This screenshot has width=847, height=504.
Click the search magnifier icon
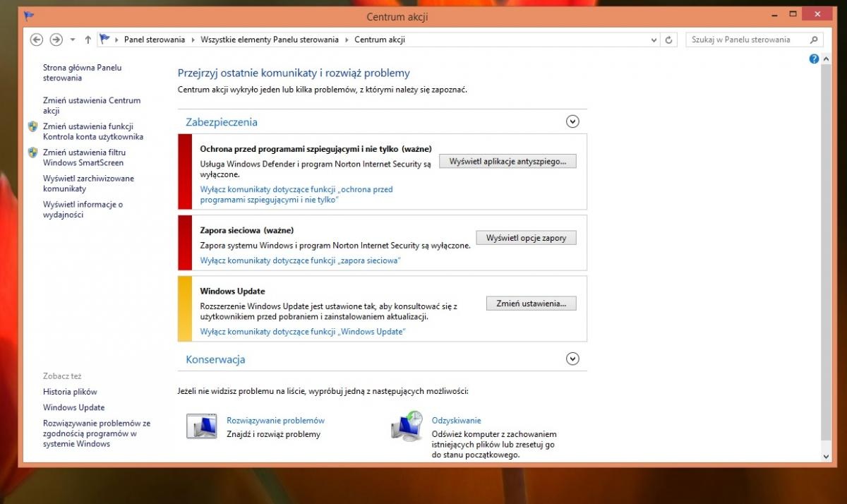click(814, 40)
